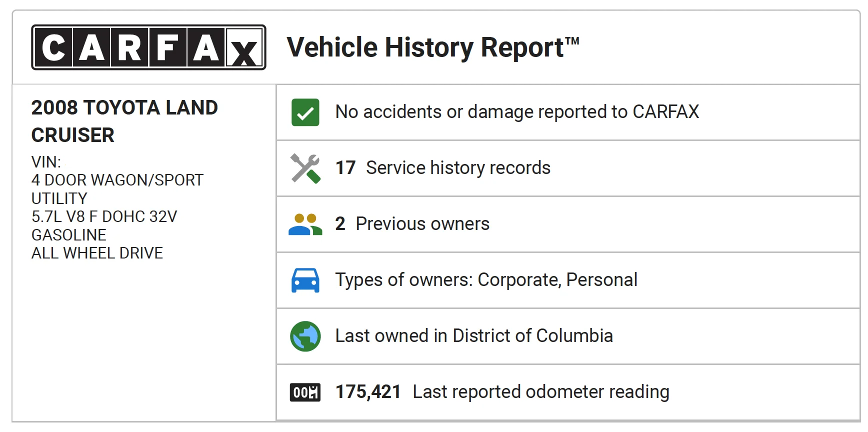Click the two-person previous owners icon
This screenshot has height=432, width=868.
click(305, 224)
